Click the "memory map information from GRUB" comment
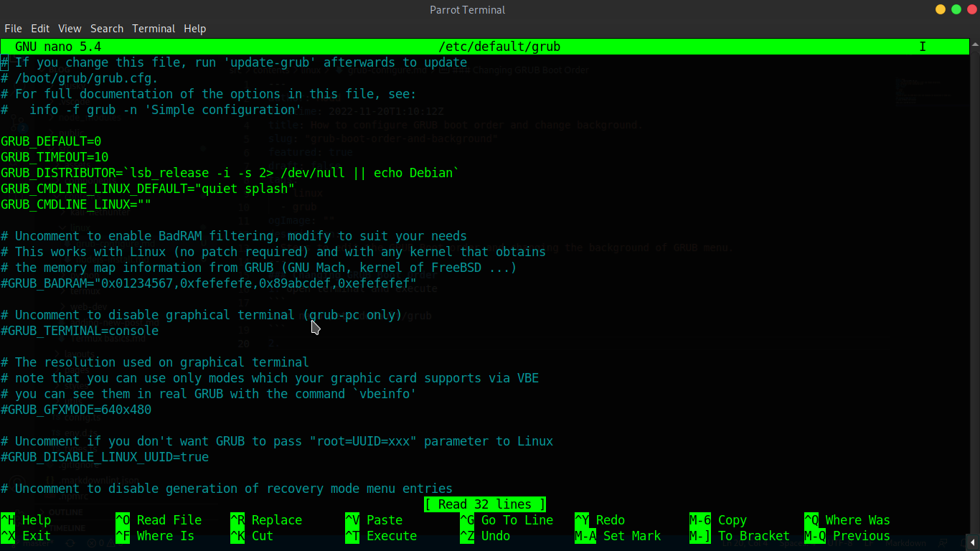Image resolution: width=980 pixels, height=551 pixels. (259, 268)
